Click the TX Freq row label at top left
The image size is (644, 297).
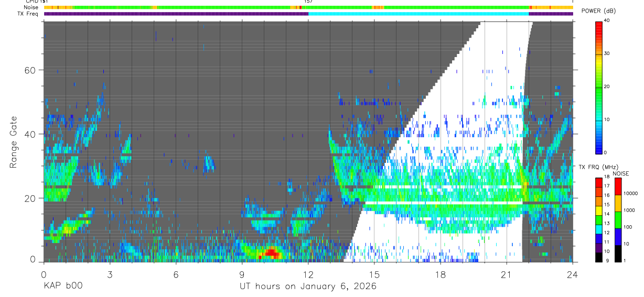pos(28,14)
